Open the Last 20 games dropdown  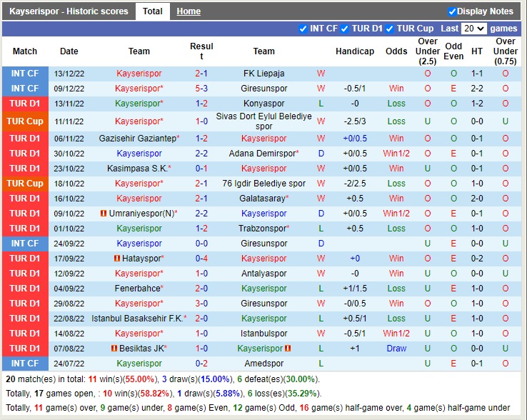473,29
